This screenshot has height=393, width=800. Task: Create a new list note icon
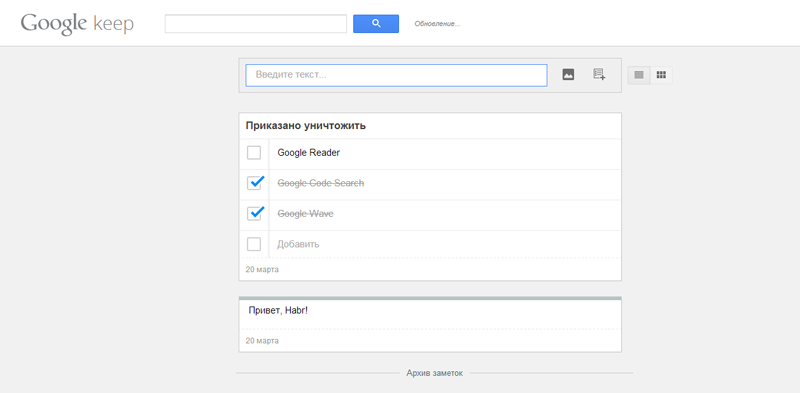point(599,75)
